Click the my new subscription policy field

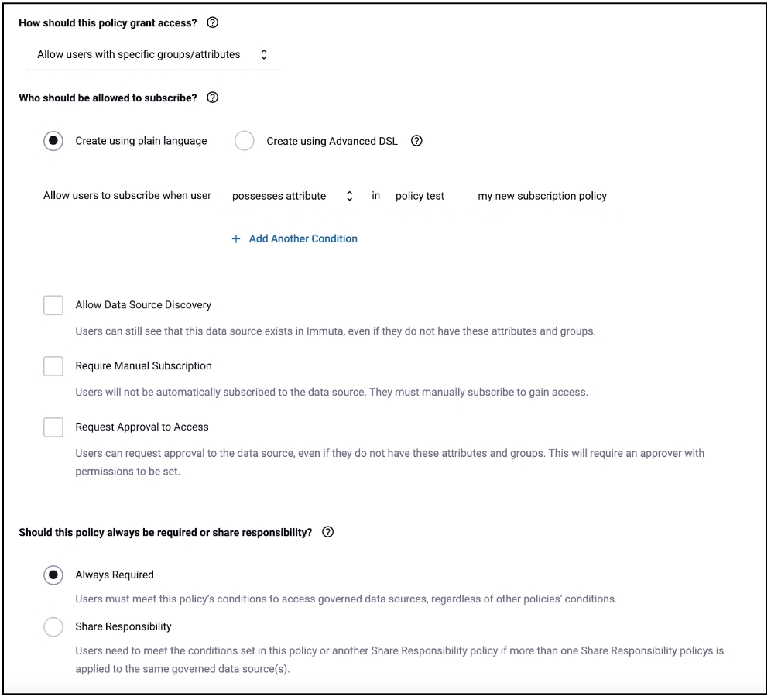pyautogui.click(x=542, y=197)
